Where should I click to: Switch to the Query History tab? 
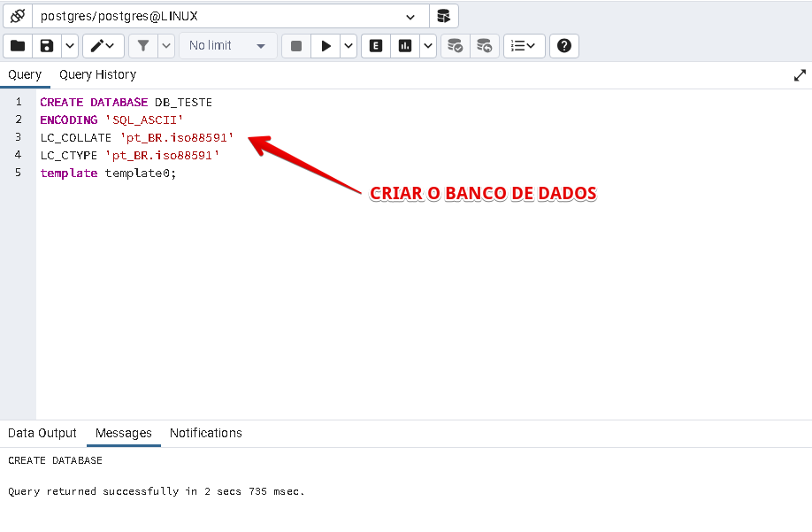[x=98, y=74]
